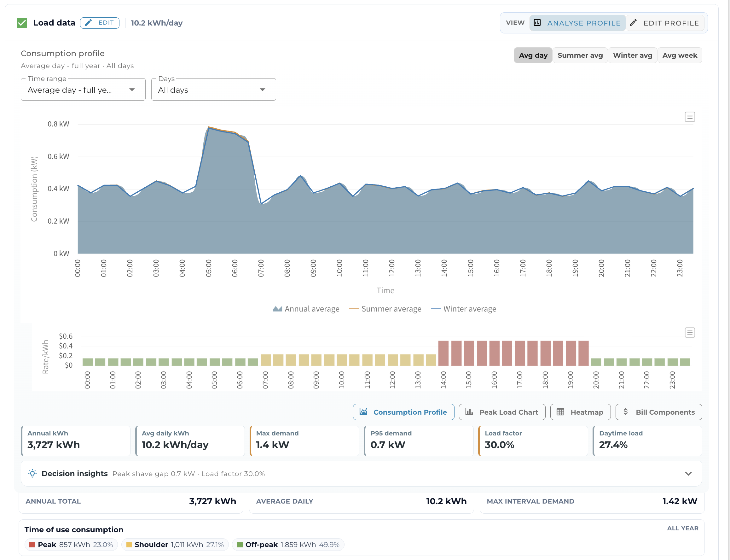The width and height of the screenshot is (730, 560).
Task: Click the Peak Load Chart bar icon
Action: pos(469,412)
